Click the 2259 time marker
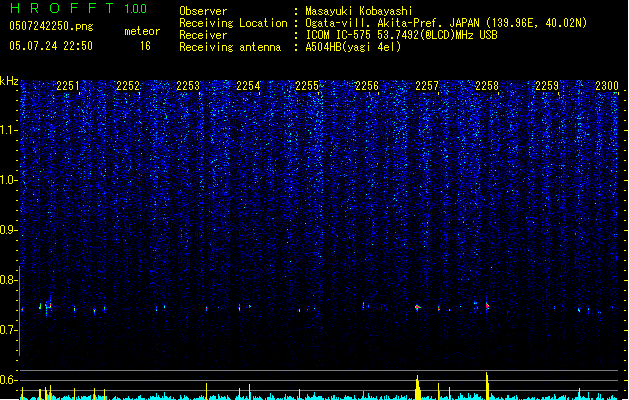The height and width of the screenshot is (400, 629). (547, 86)
